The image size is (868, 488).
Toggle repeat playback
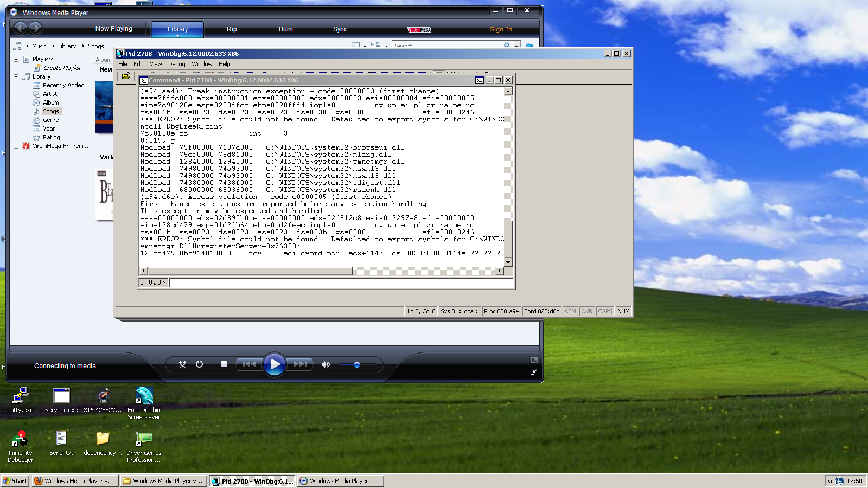point(199,364)
